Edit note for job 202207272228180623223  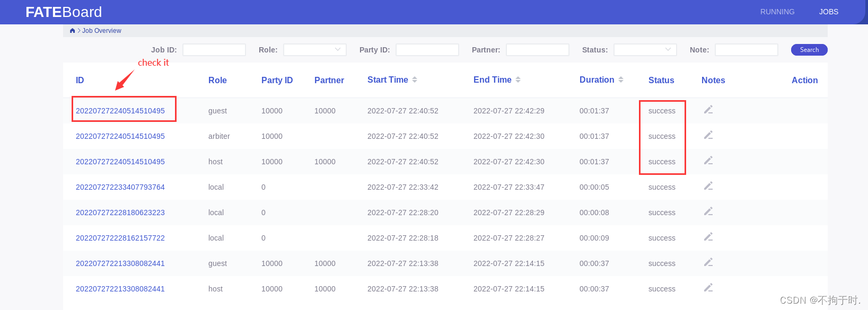[708, 211]
